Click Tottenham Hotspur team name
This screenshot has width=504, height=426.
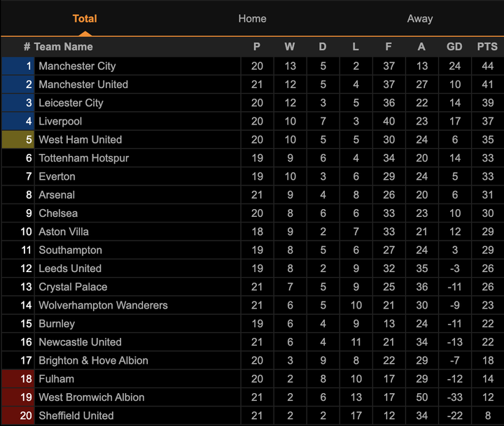pyautogui.click(x=83, y=158)
